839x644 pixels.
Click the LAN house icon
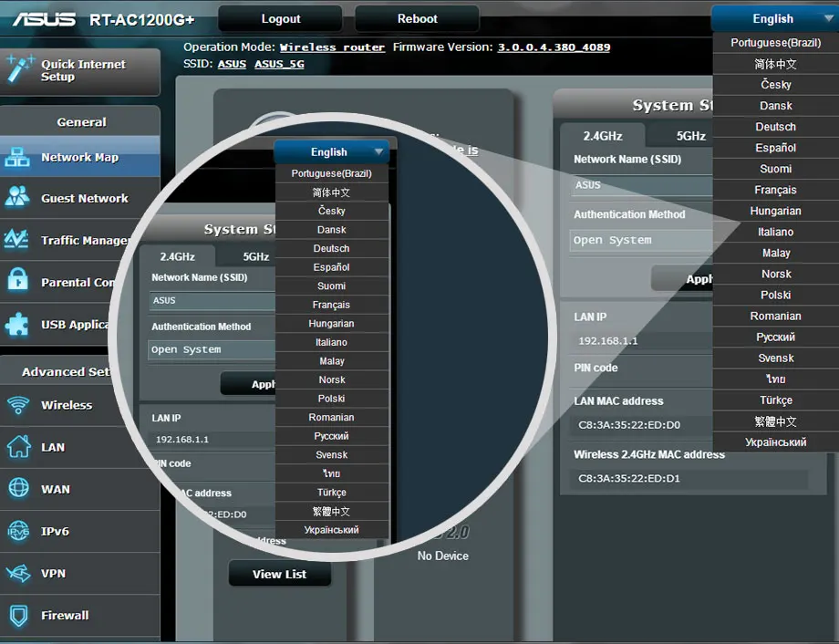tap(19, 446)
